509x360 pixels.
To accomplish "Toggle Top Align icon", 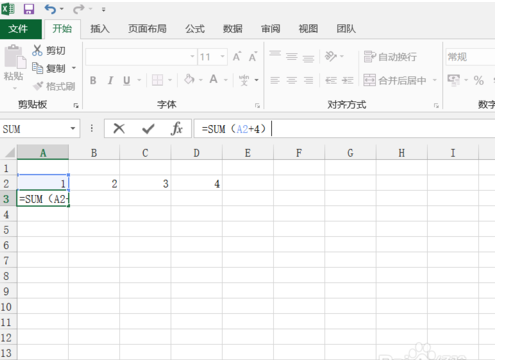I will [275, 54].
